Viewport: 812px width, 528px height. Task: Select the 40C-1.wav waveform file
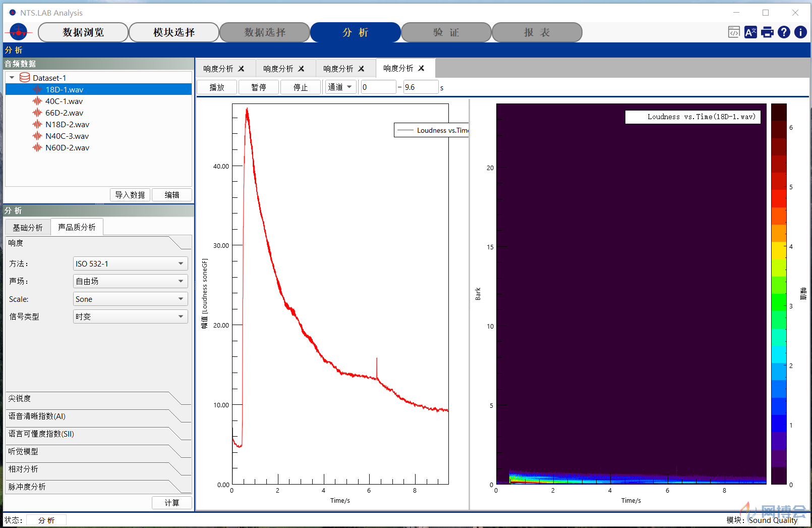[x=64, y=101]
